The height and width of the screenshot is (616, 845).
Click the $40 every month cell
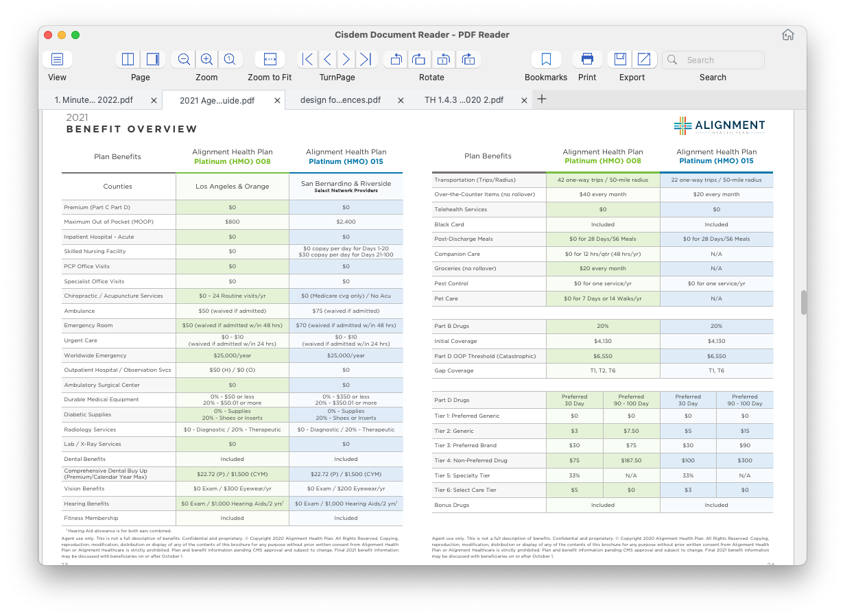click(x=603, y=194)
